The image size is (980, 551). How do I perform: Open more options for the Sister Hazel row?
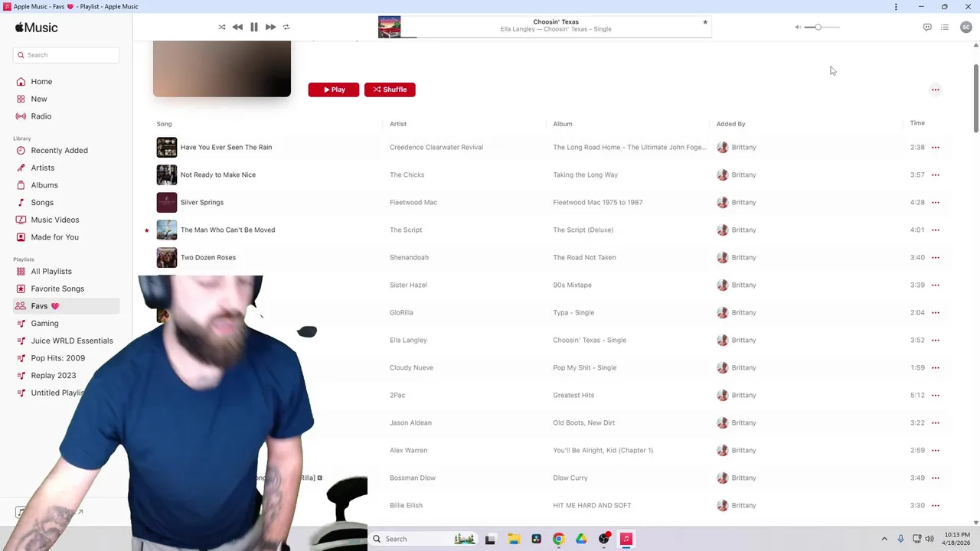pyautogui.click(x=936, y=285)
